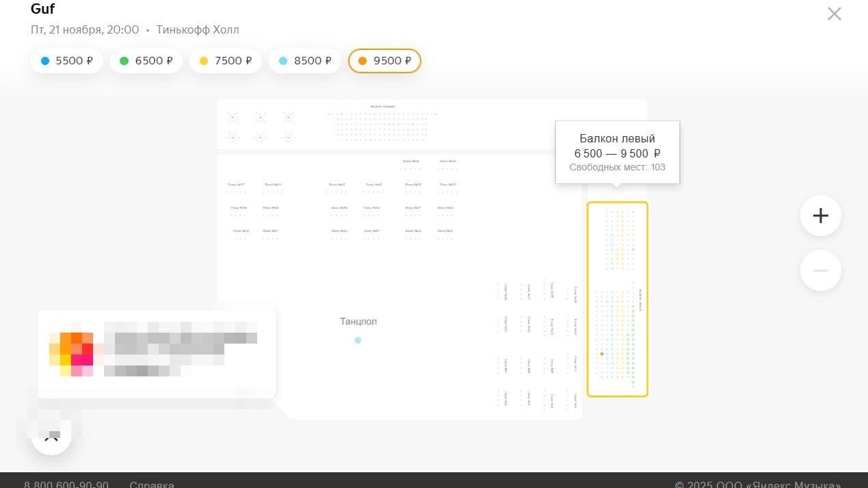Deselect the highlighted 9500 ₽ filter
868x488 pixels.
[x=384, y=61]
